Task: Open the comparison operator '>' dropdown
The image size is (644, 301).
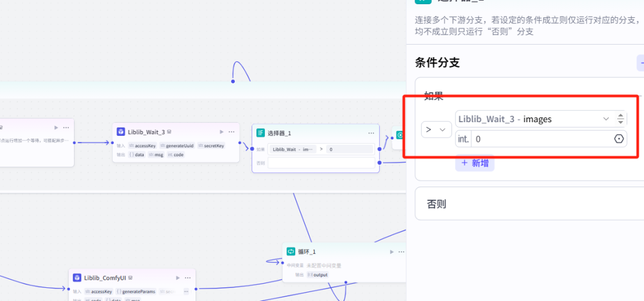Action: [436, 130]
